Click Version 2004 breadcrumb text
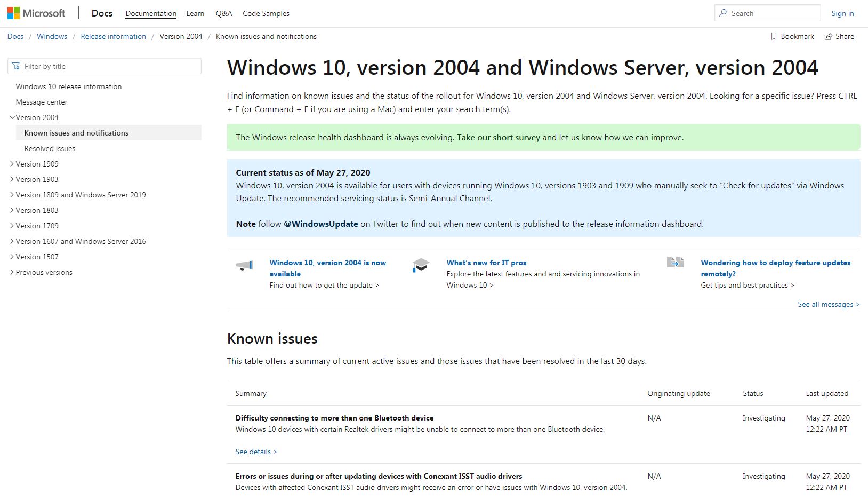The width and height of the screenshot is (868, 499). point(181,36)
